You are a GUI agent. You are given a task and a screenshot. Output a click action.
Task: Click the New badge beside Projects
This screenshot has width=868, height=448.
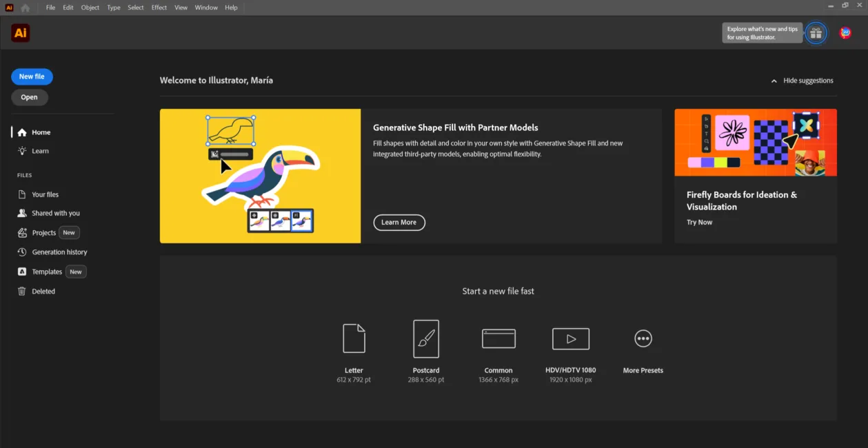pos(69,233)
